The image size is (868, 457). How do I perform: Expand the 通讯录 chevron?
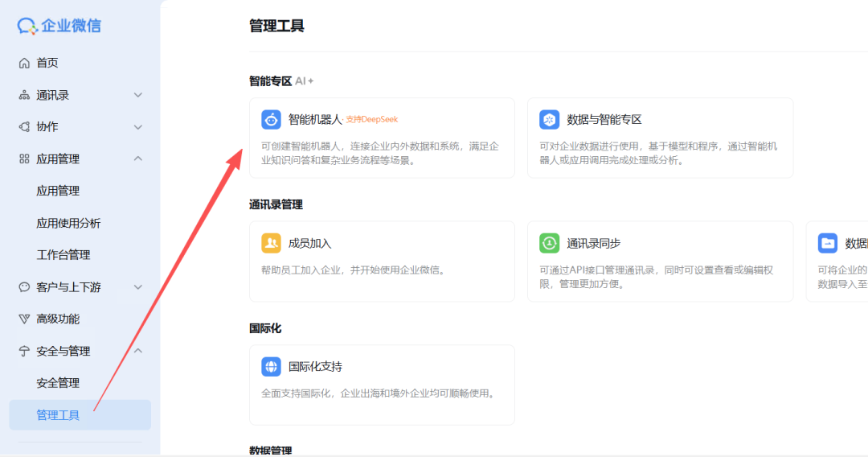click(138, 95)
